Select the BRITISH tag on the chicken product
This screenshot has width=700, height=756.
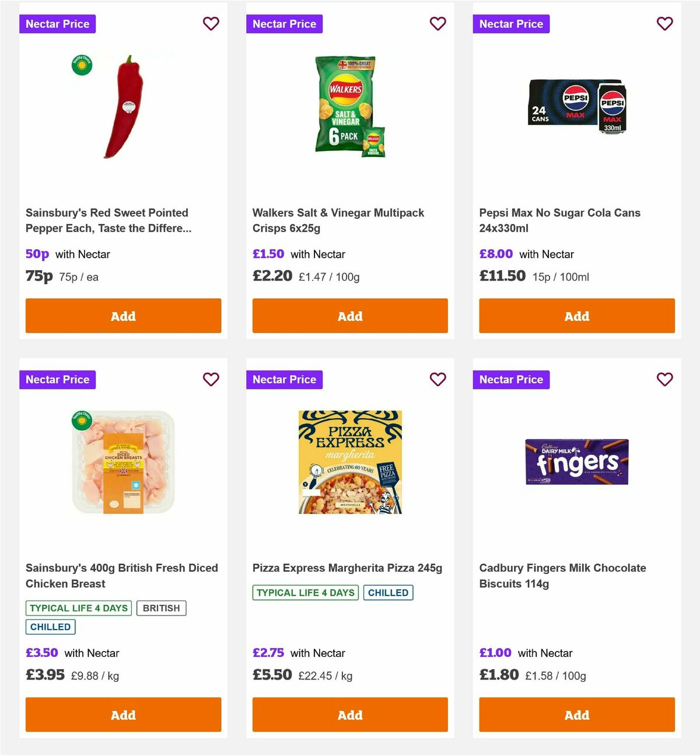[162, 608]
